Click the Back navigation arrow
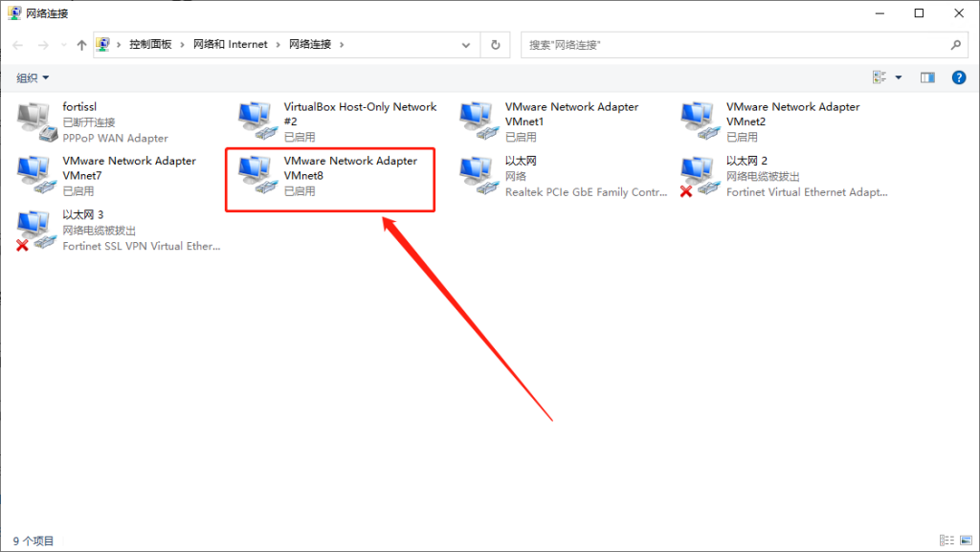This screenshot has width=980, height=552. [18, 45]
